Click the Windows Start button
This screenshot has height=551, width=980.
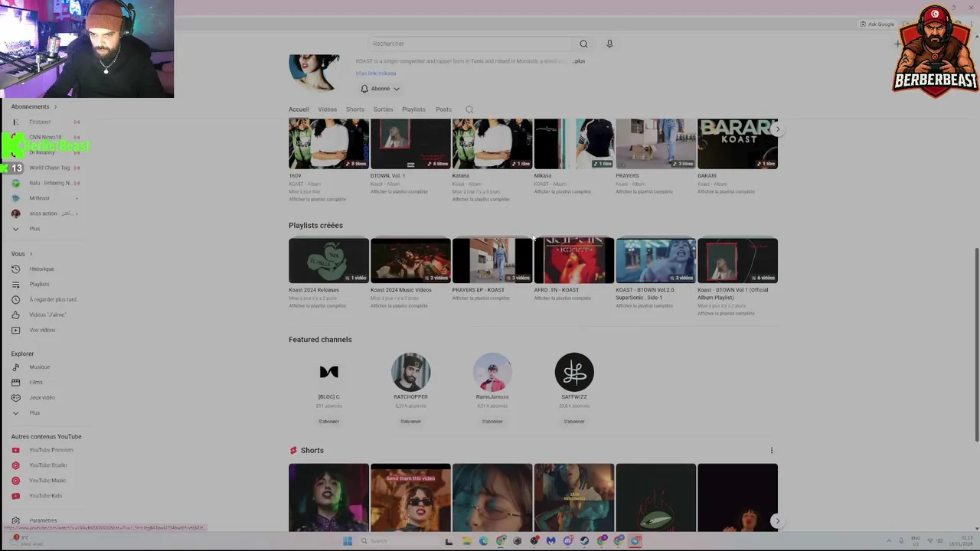[348, 541]
